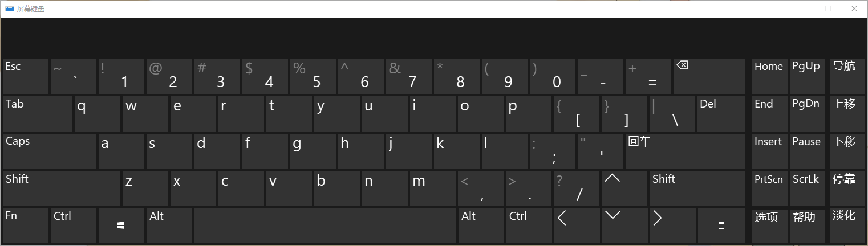Click the down arrow key
868x246 pixels.
pyautogui.click(x=625, y=225)
